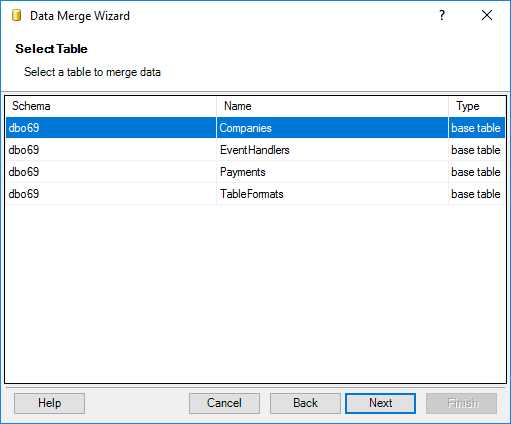Click dbo69 schema cell of Payments row
The image size is (511, 424).
24,172
